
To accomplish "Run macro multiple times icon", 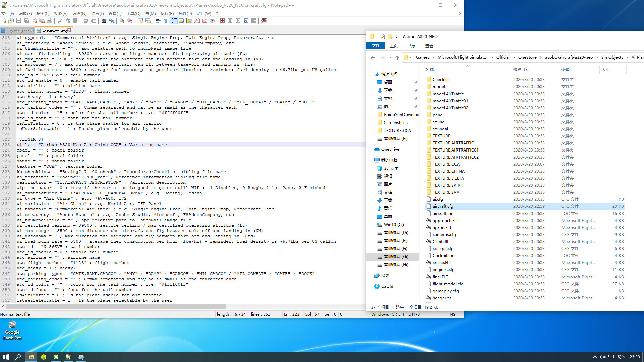I will tap(246, 21).
